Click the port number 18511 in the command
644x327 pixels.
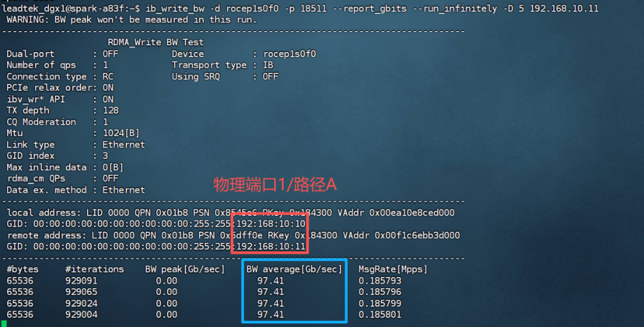(x=314, y=8)
